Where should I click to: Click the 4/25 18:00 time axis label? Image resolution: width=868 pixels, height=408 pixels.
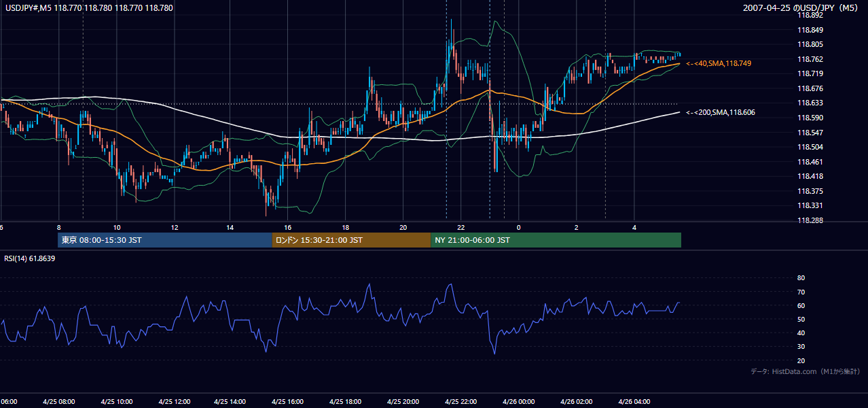click(346, 402)
